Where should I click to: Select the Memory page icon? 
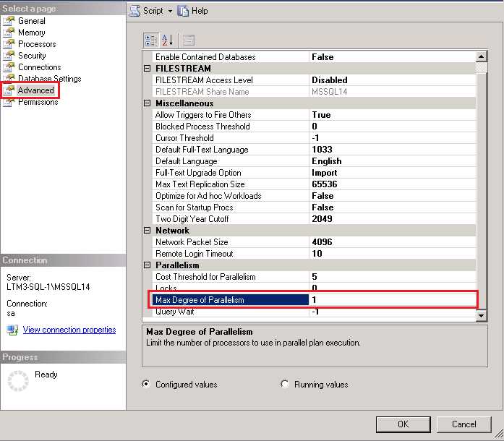tap(9, 33)
